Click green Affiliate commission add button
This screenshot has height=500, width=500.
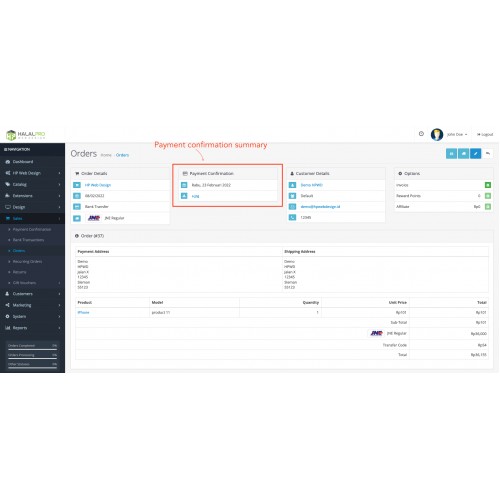pyautogui.click(x=488, y=206)
